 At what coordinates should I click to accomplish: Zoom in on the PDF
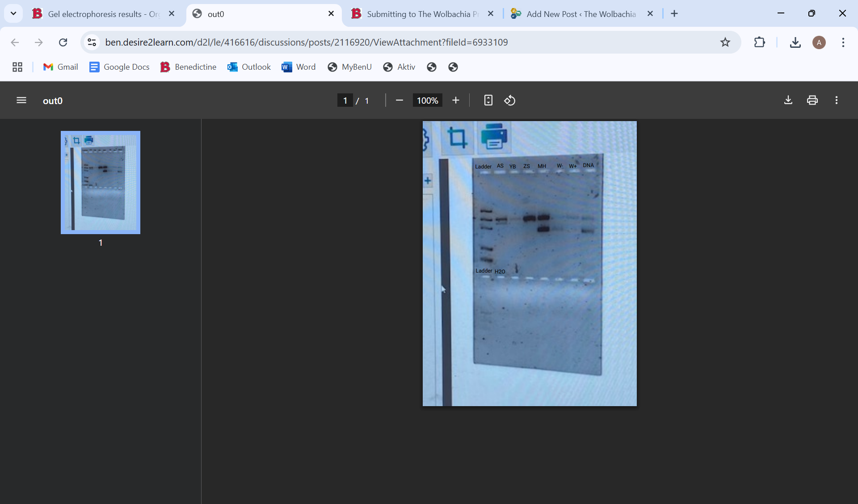[x=455, y=101]
